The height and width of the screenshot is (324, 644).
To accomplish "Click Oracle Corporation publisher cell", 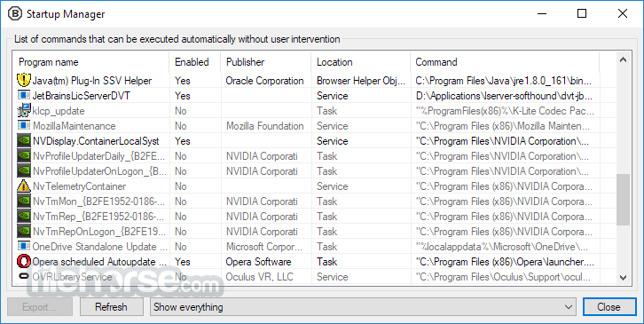I will pos(265,81).
